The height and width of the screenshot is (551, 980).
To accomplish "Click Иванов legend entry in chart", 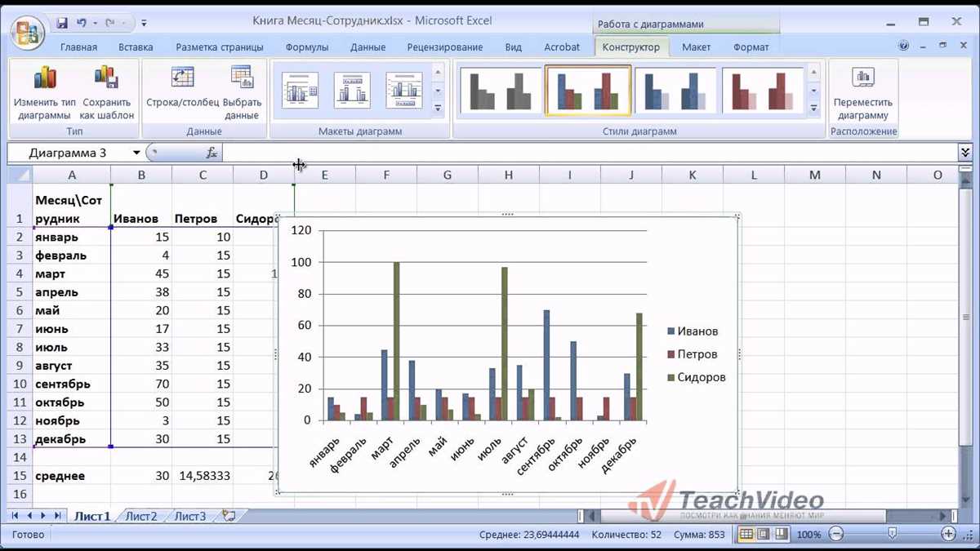I will click(x=693, y=331).
